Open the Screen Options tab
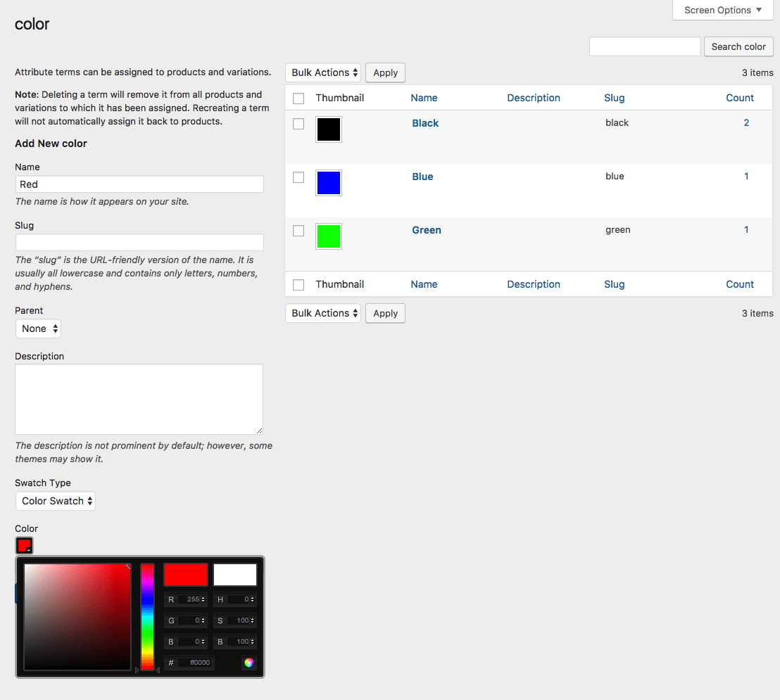 point(722,10)
